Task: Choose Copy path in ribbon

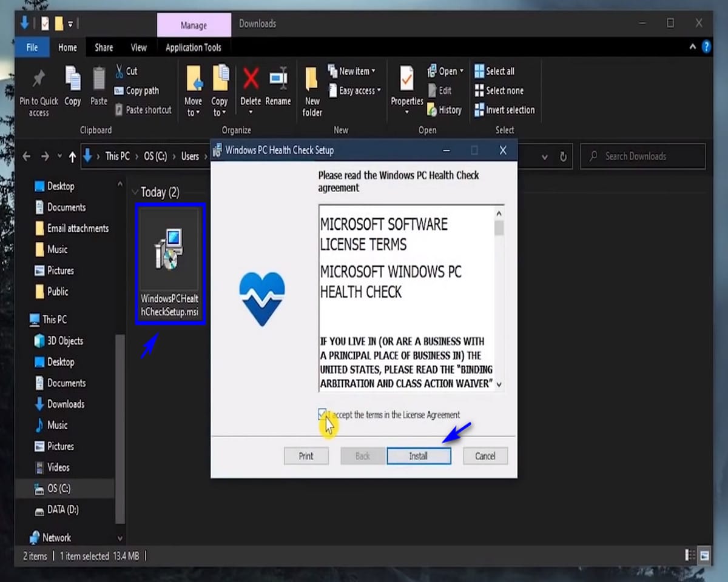Action: point(137,90)
